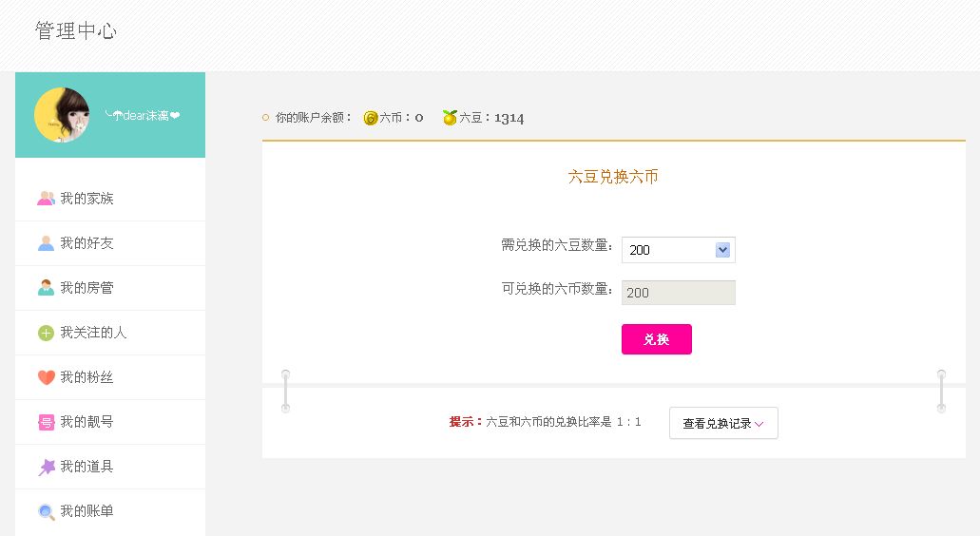This screenshot has height=536, width=980.
Task: Click the orange heart 我的粉丝 icon
Action: point(46,377)
